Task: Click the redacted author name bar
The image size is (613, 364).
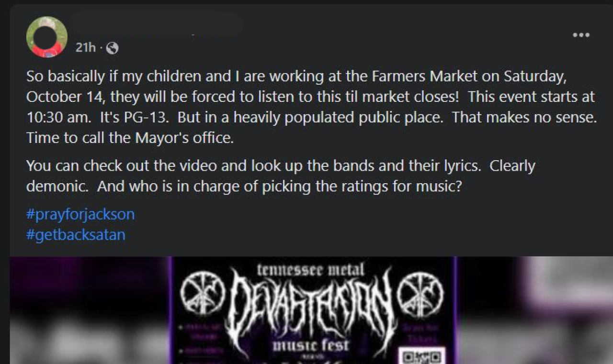Action: [x=156, y=25]
